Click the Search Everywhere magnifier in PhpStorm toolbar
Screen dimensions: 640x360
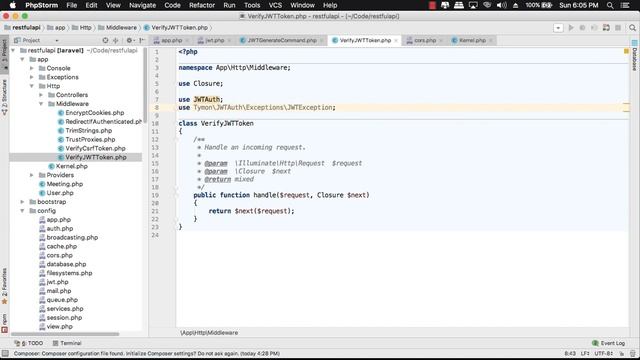[632, 28]
